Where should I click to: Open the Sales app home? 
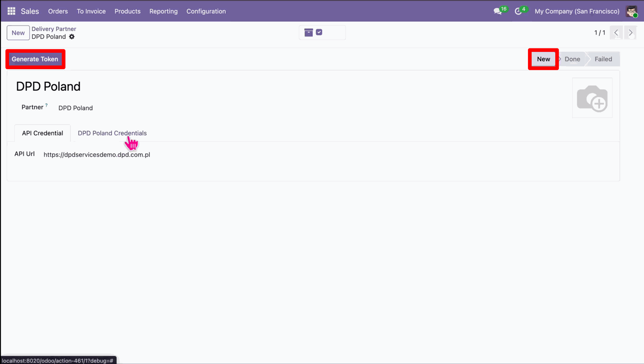pyautogui.click(x=30, y=11)
